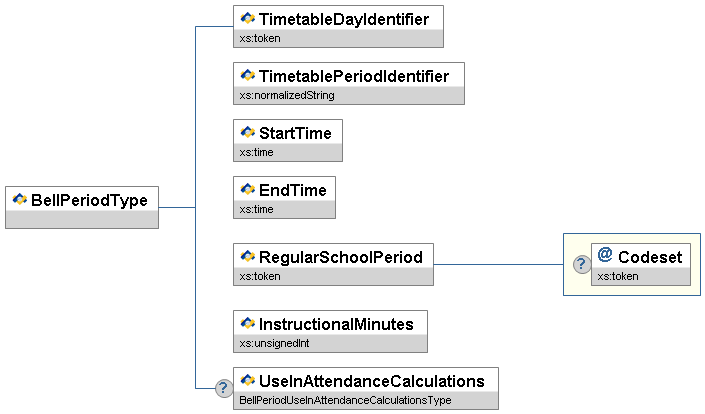
Task: Open the BellPeriodUseInAttendanceCalculationsType type link
Action: point(345,400)
